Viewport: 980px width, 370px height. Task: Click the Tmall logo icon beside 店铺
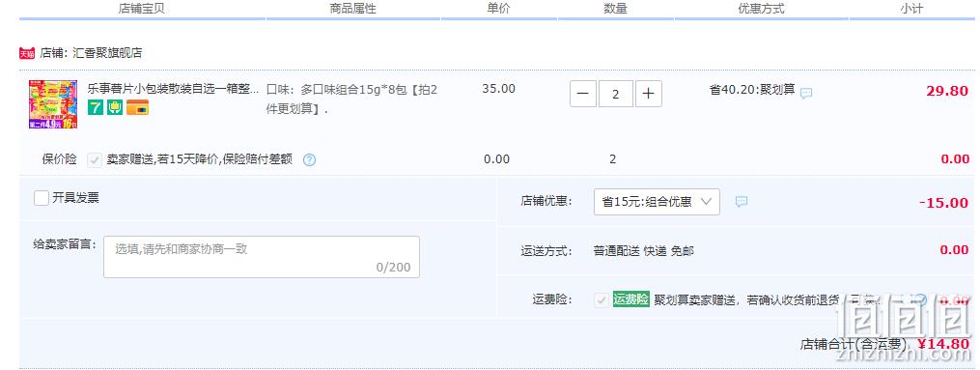pos(27,53)
